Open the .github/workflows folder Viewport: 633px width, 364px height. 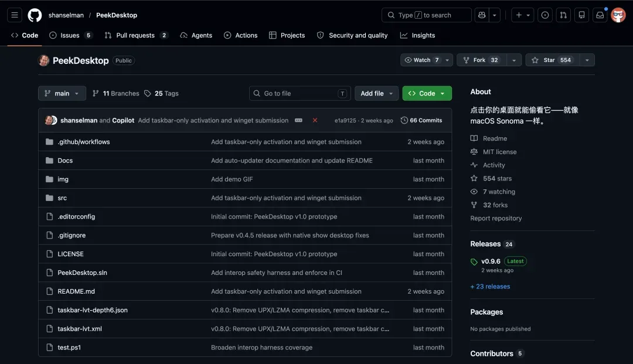pyautogui.click(x=84, y=142)
